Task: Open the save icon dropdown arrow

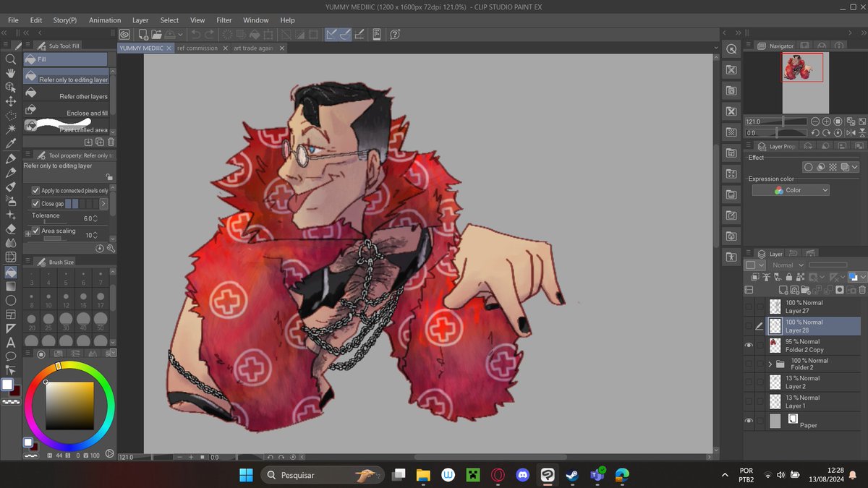Action: [x=179, y=34]
